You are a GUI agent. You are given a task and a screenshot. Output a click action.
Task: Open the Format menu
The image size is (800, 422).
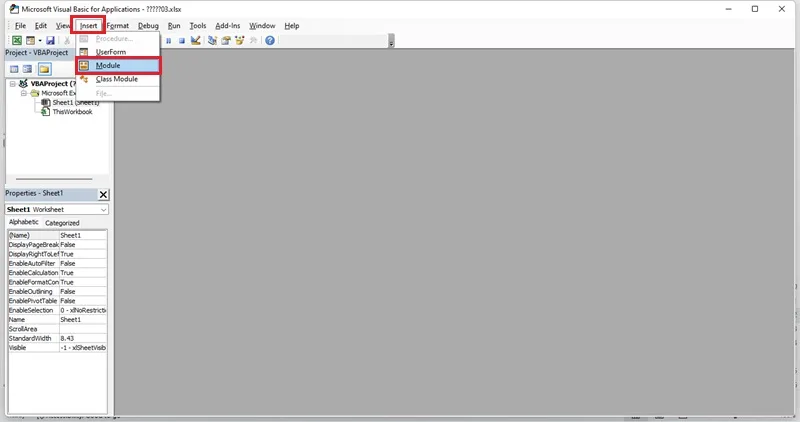pos(118,26)
